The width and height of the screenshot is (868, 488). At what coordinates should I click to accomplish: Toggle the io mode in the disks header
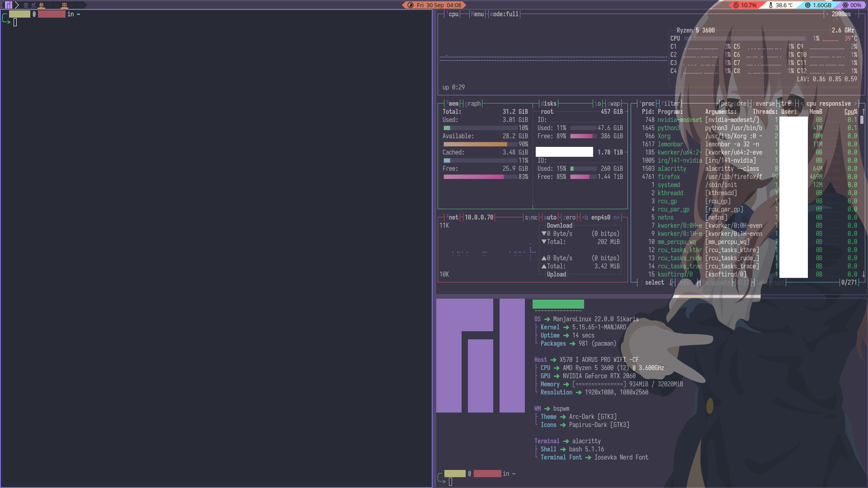point(598,103)
